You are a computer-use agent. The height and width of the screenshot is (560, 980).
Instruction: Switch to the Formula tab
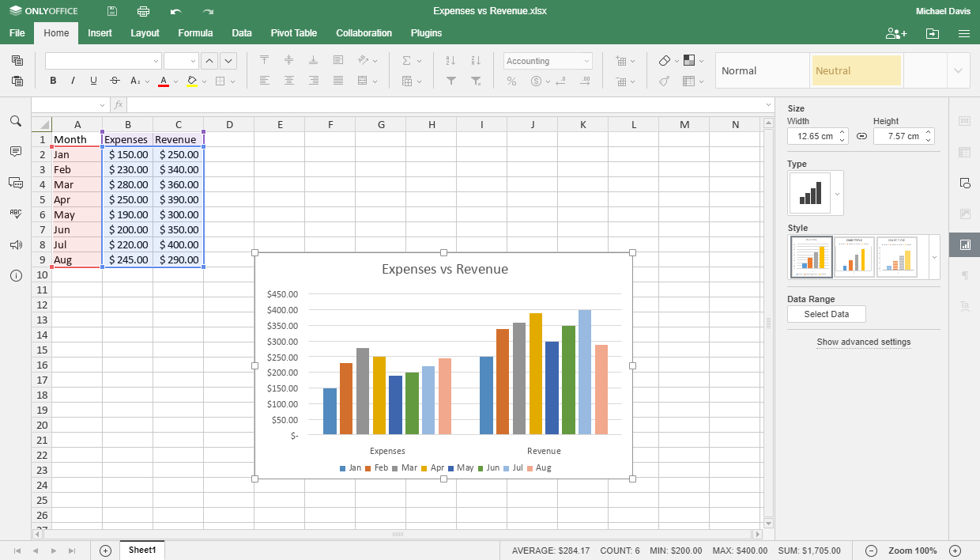tap(195, 33)
